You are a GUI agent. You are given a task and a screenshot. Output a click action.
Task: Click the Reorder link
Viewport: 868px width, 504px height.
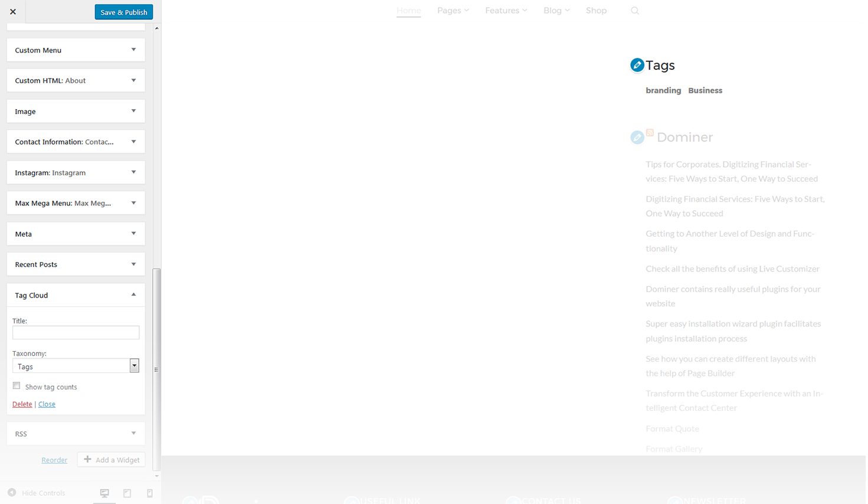[x=54, y=460]
